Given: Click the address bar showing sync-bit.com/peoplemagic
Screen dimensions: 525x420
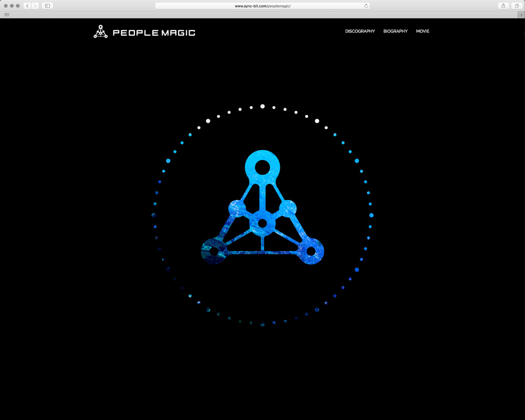Looking at the screenshot, I should pos(262,6).
